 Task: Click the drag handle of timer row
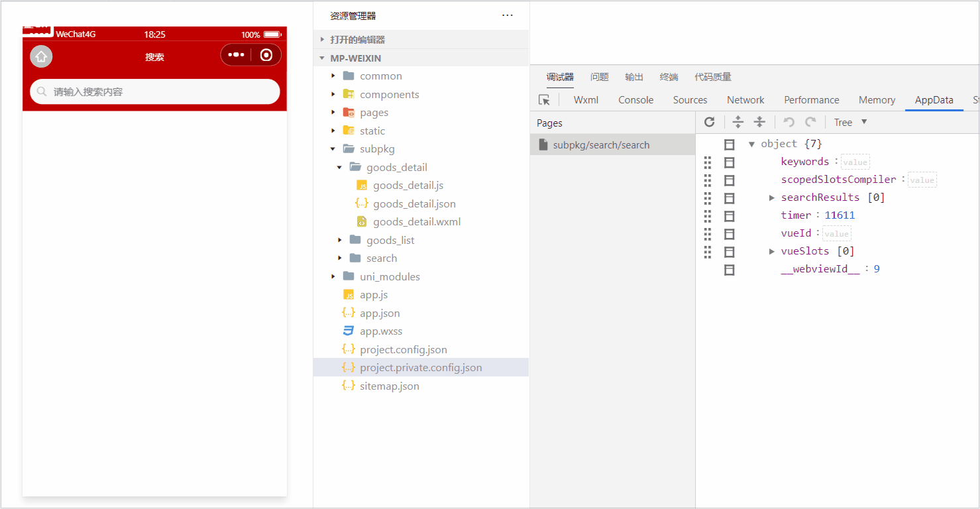708,216
